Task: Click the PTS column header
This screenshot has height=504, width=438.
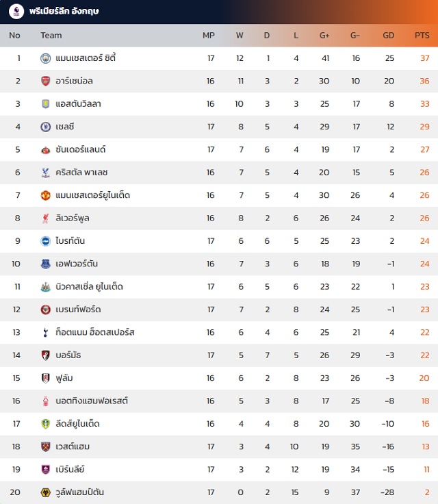Action: [x=422, y=36]
